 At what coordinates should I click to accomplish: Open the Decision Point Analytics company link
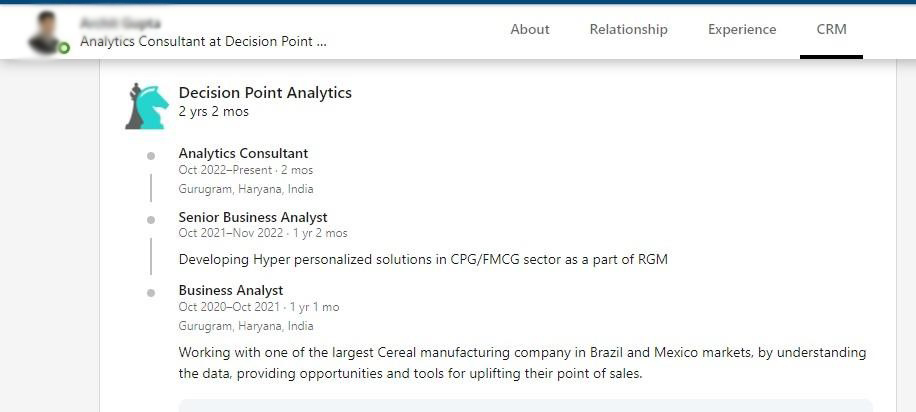(265, 92)
